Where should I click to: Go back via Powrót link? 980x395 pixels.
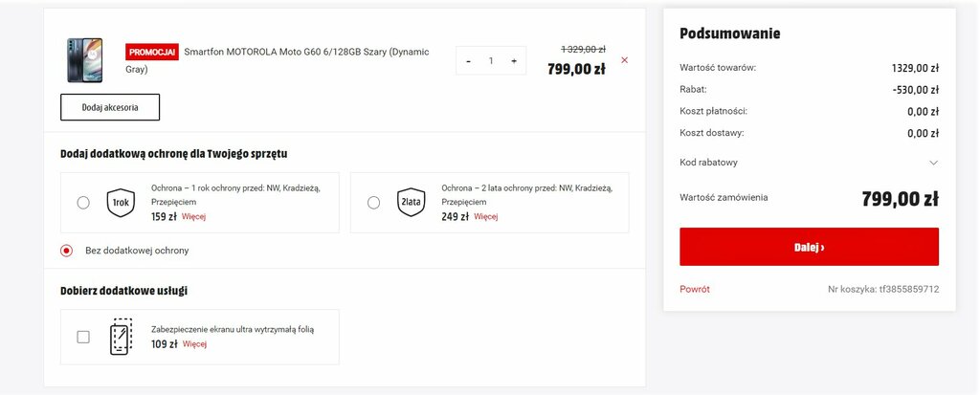[695, 290]
